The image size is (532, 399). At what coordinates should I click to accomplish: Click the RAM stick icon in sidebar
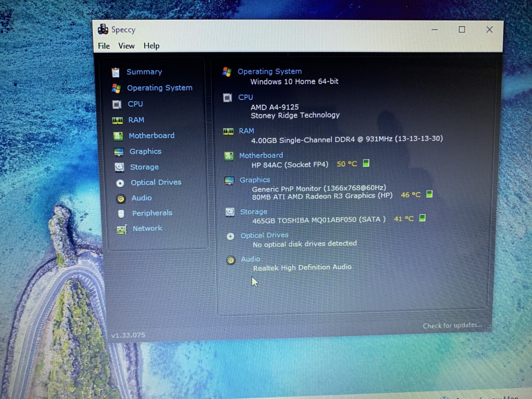point(117,120)
